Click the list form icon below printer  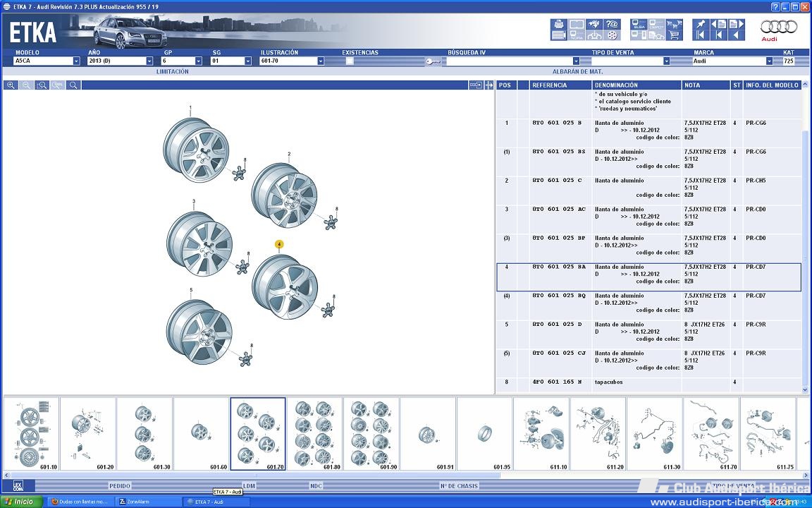click(559, 35)
